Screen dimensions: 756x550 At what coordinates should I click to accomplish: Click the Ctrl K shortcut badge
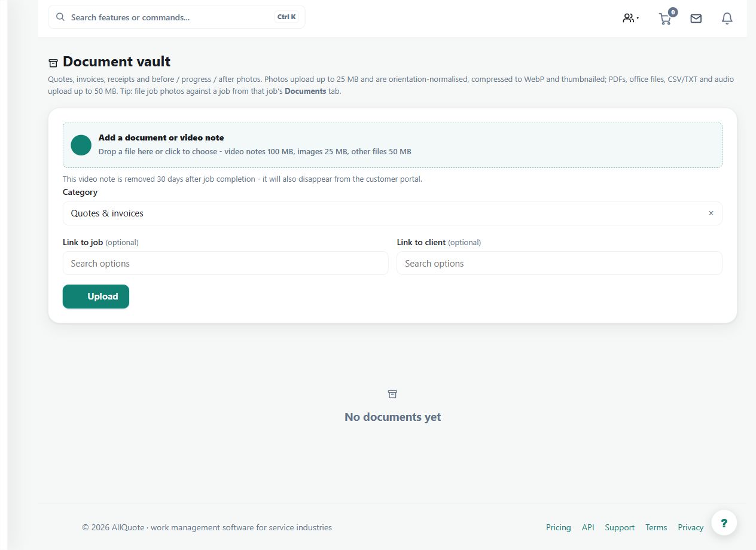click(286, 17)
